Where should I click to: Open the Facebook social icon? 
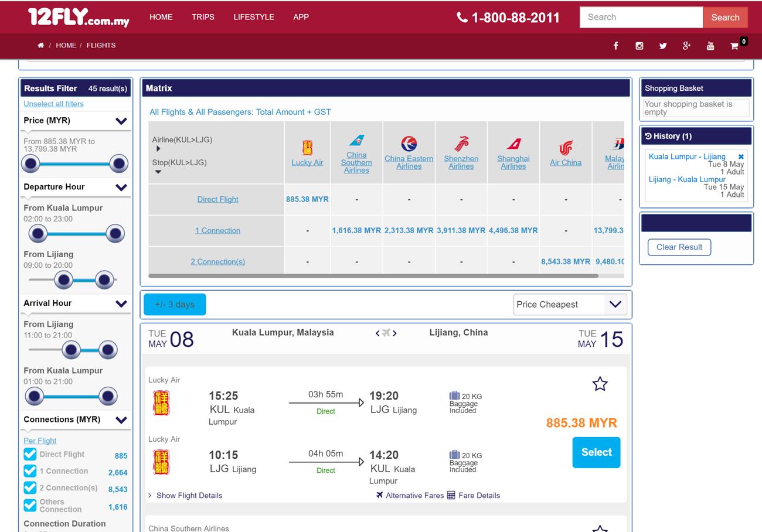pyautogui.click(x=615, y=46)
